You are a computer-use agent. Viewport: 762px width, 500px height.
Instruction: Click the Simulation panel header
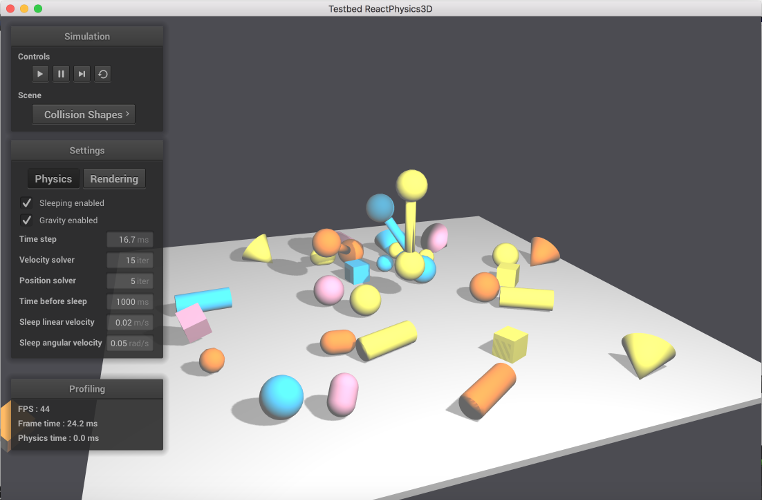[87, 36]
